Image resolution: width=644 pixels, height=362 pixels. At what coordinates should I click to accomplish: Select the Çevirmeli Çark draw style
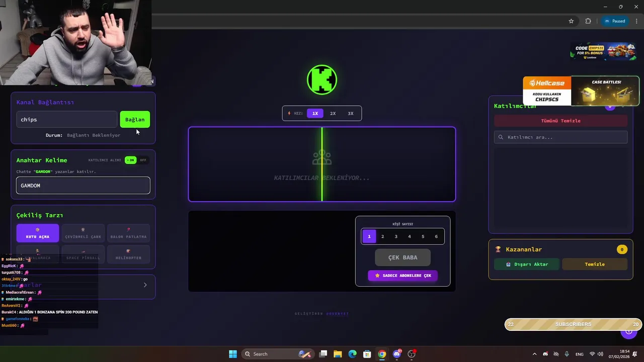[x=83, y=233]
